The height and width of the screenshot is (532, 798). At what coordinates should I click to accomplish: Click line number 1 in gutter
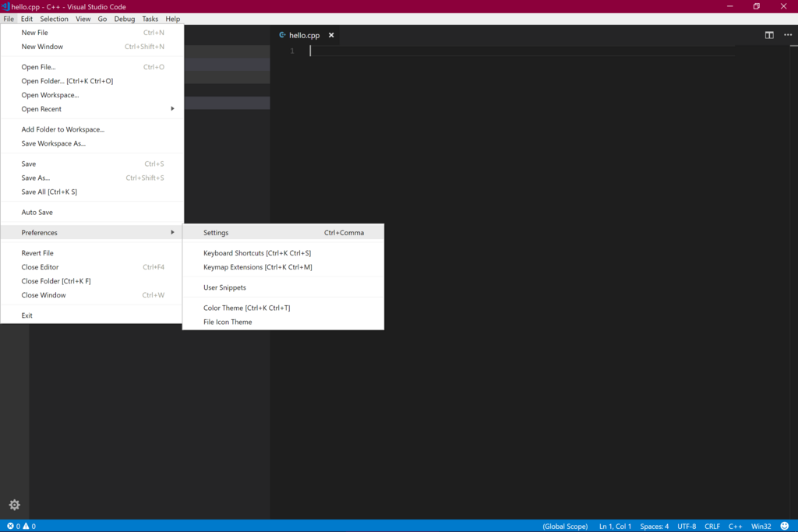click(x=292, y=51)
